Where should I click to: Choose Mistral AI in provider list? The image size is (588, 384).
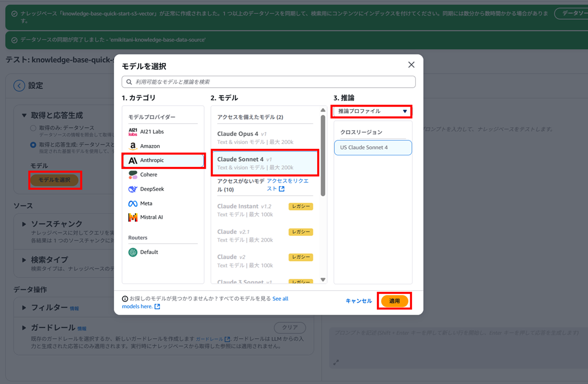[x=163, y=218]
